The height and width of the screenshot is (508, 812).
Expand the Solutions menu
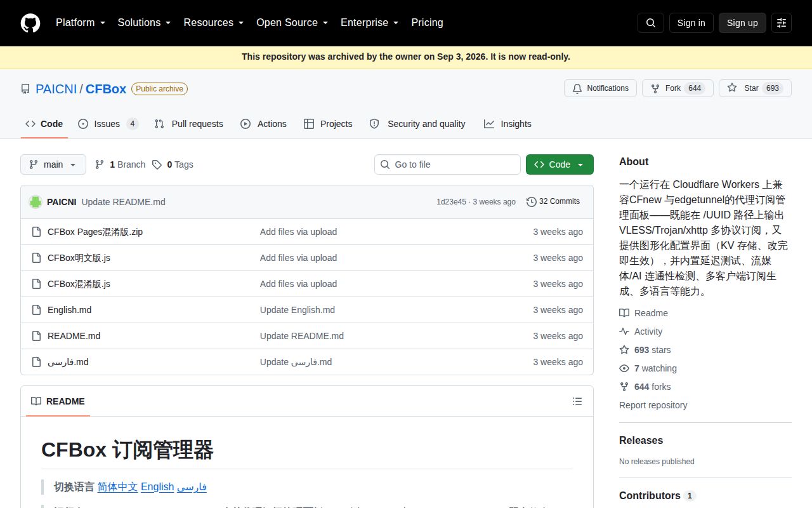pyautogui.click(x=144, y=23)
